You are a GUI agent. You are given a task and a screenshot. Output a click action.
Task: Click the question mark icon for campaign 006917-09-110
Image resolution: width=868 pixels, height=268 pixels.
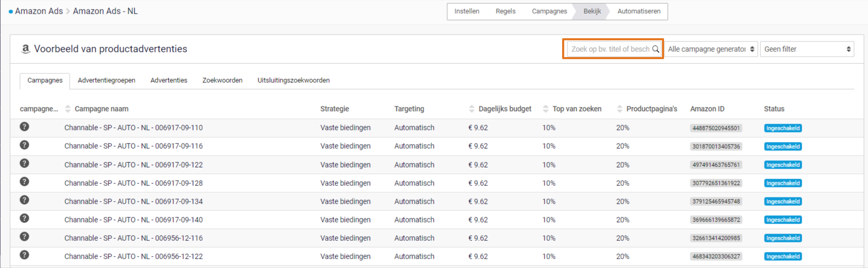[25, 127]
